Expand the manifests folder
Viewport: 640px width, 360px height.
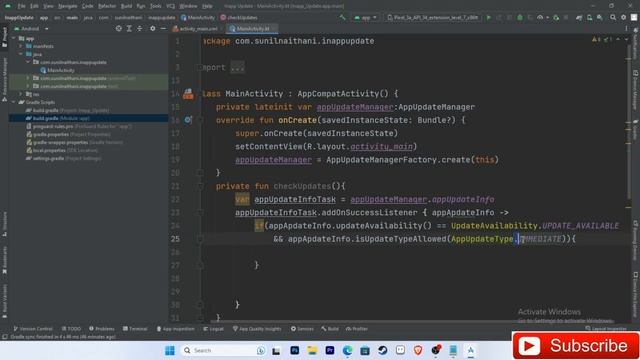click(x=21, y=46)
